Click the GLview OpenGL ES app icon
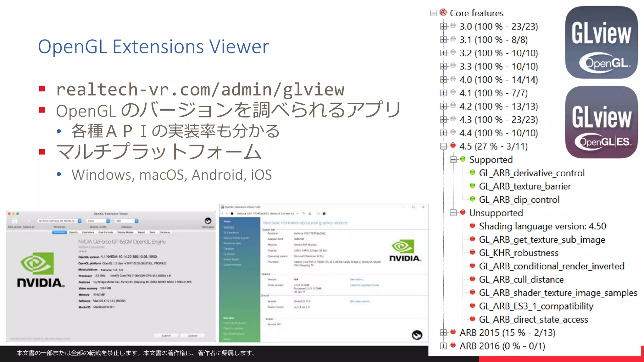The image size is (644, 362). [601, 122]
